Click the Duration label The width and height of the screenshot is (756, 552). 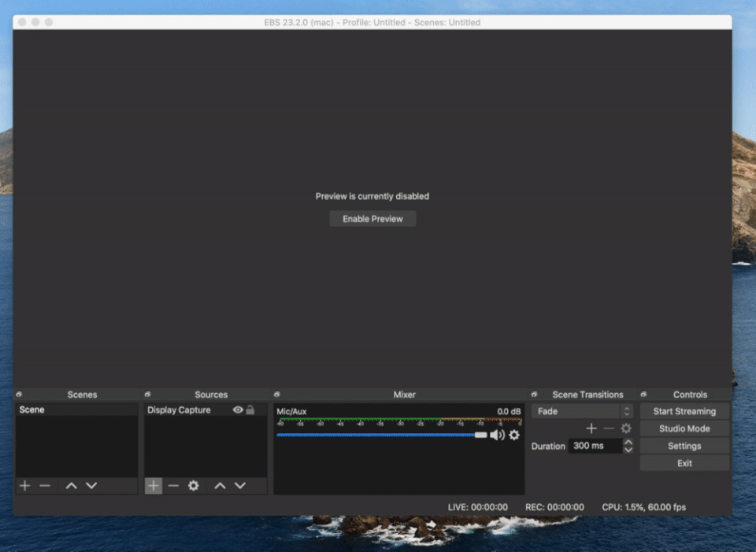(548, 446)
